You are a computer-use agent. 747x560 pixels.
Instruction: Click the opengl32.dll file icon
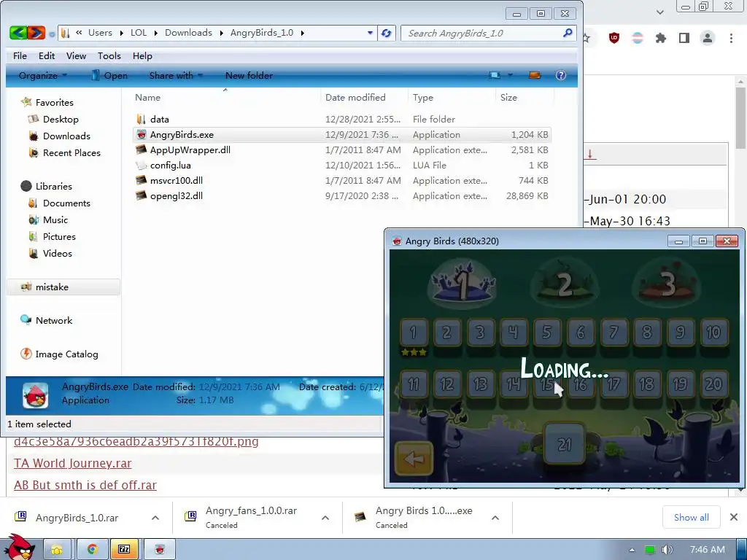141,195
